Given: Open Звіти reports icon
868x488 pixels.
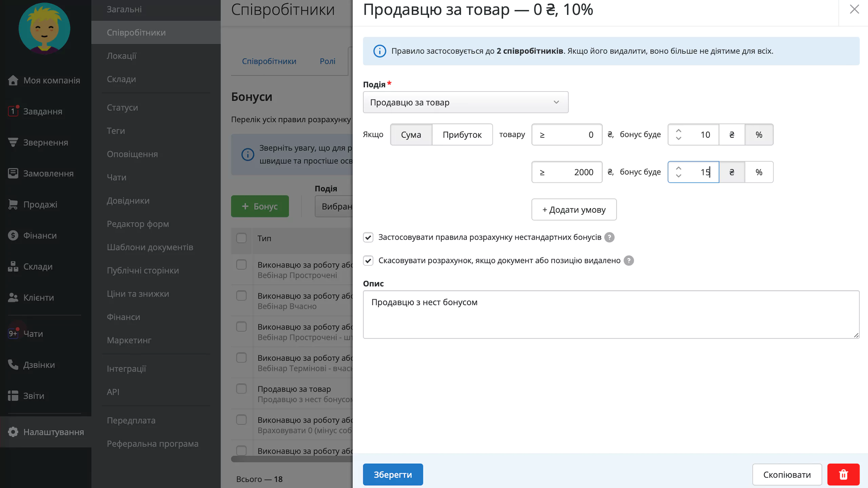Looking at the screenshot, I should 13,395.
